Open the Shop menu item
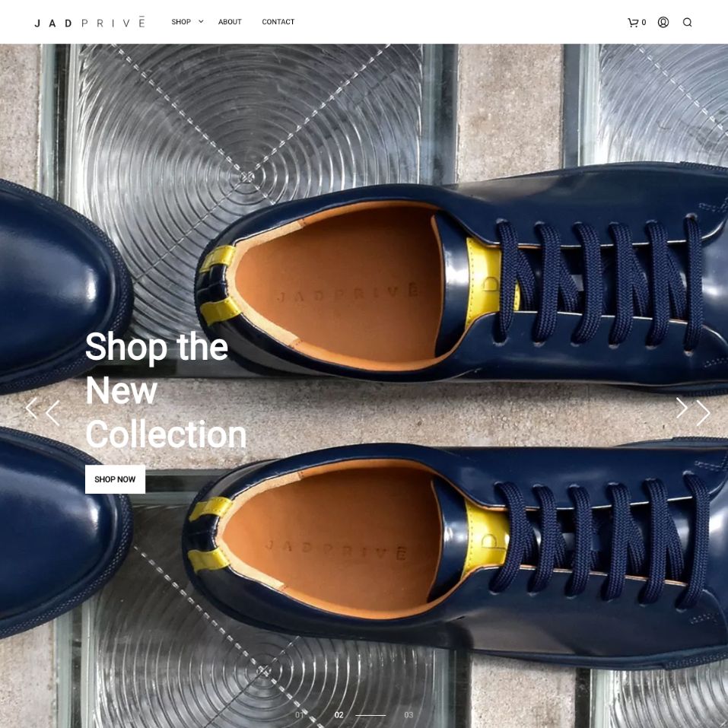 click(x=181, y=22)
